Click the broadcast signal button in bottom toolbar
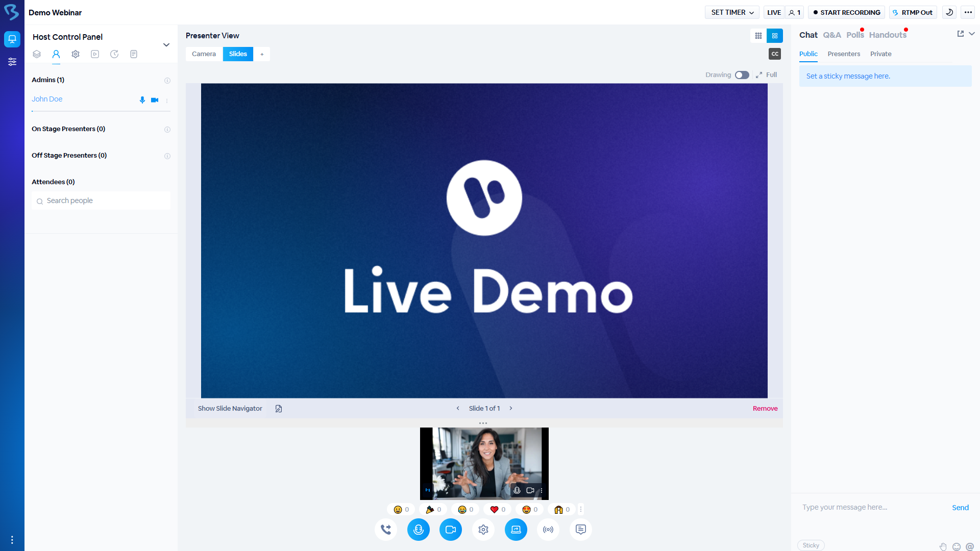This screenshot has height=551, width=980. [548, 530]
